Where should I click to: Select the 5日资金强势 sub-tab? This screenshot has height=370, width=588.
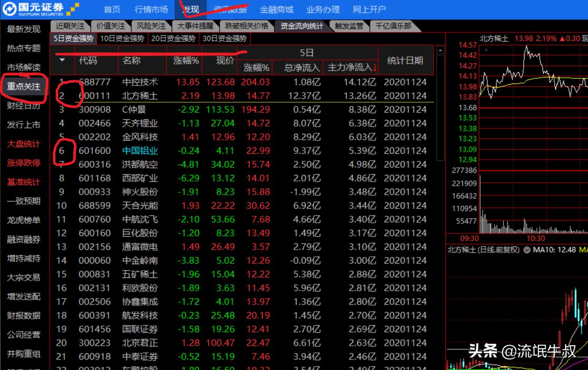[73, 38]
